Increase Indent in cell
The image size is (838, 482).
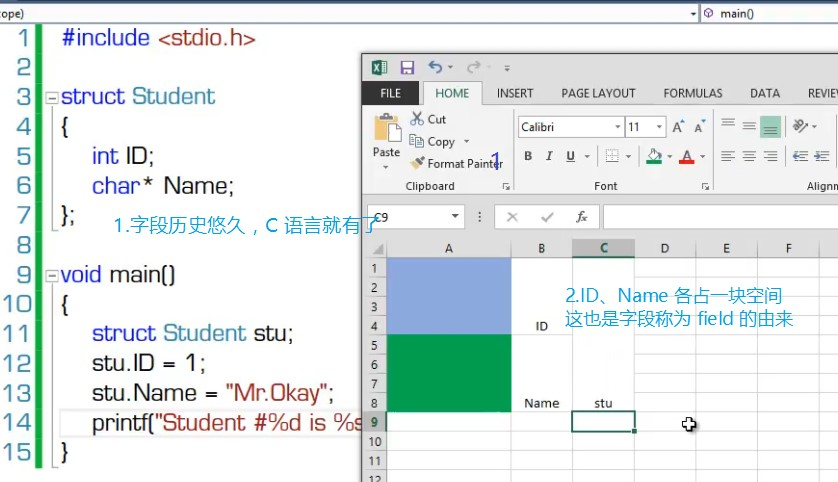coord(821,156)
